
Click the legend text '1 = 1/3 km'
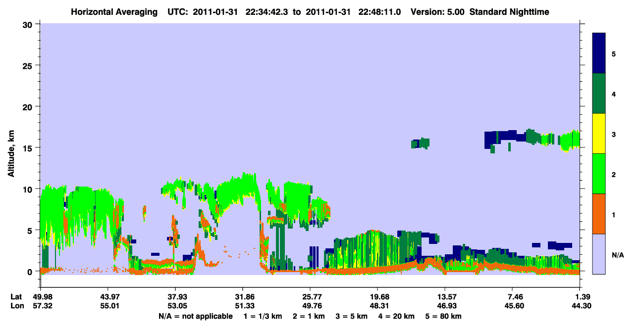click(x=262, y=316)
